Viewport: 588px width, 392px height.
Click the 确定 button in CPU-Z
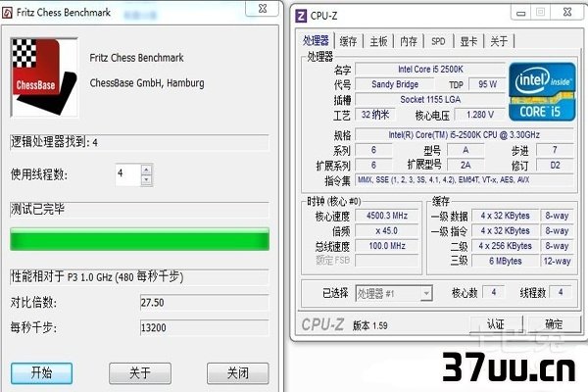[555, 324]
